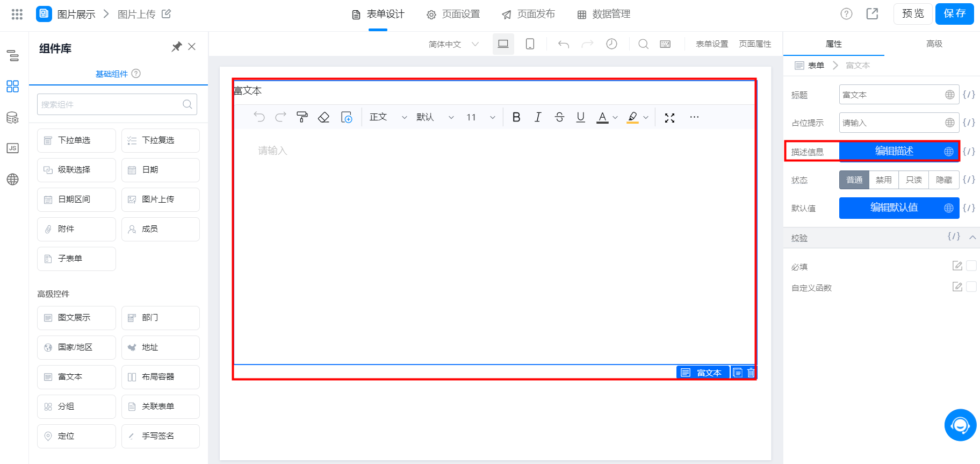
Task: Expand the rich text editor fullscreen
Action: 669,118
